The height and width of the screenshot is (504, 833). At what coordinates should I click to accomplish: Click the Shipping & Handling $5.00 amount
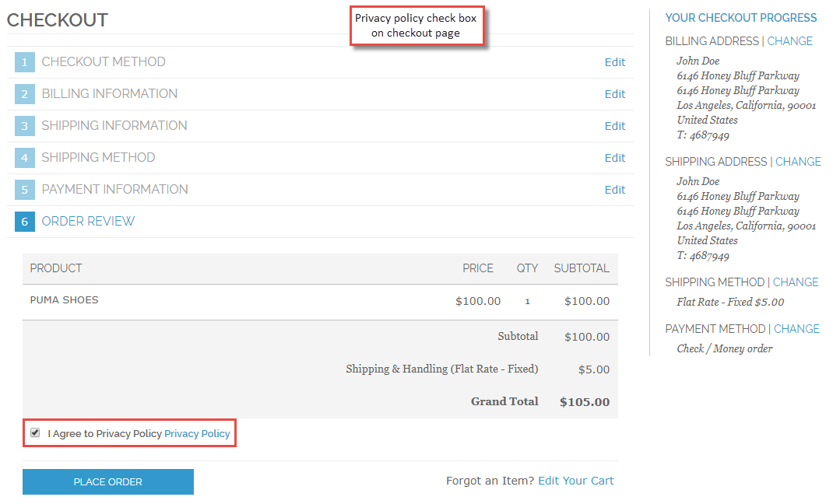[x=594, y=369]
